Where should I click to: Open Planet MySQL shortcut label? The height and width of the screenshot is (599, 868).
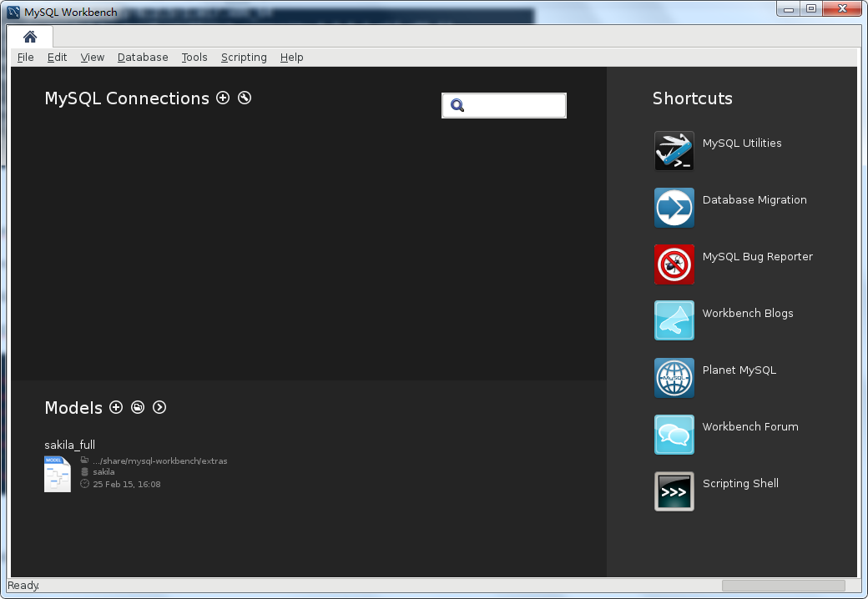[x=739, y=370]
